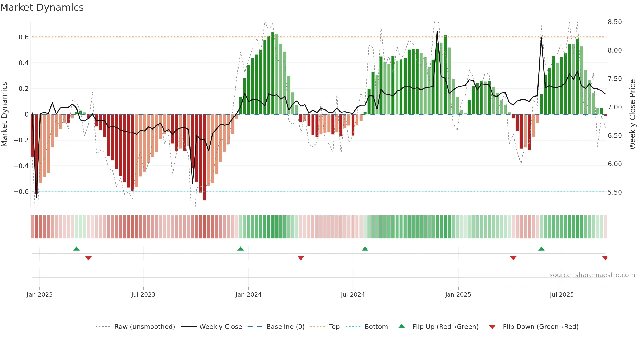The image size is (644, 362).
Task: Click the 6.50 price axis value
Action: [x=615, y=136]
